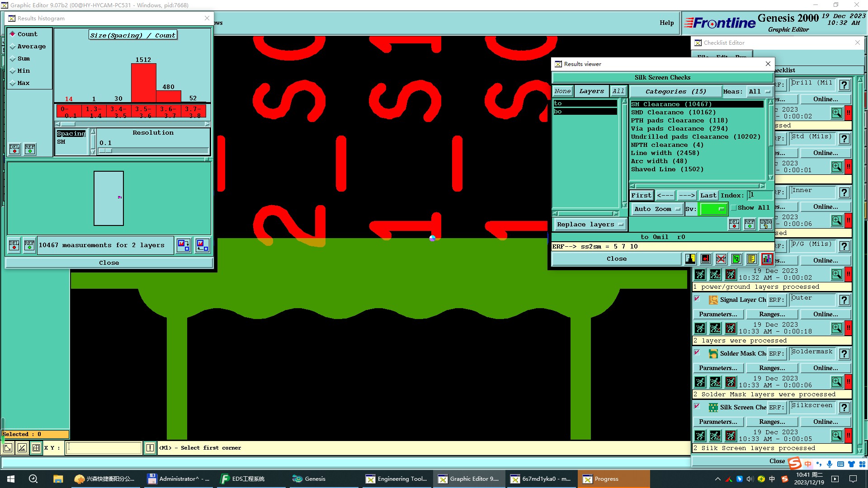Click the Last navigation button
Viewport: 868px width, 488px height.
pyautogui.click(x=708, y=196)
